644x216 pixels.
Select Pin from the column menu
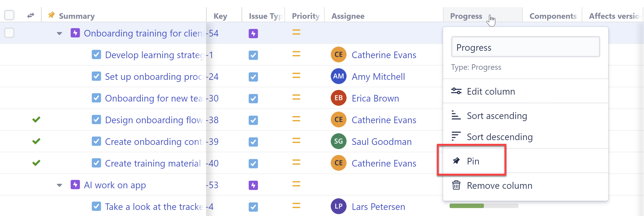pyautogui.click(x=473, y=161)
